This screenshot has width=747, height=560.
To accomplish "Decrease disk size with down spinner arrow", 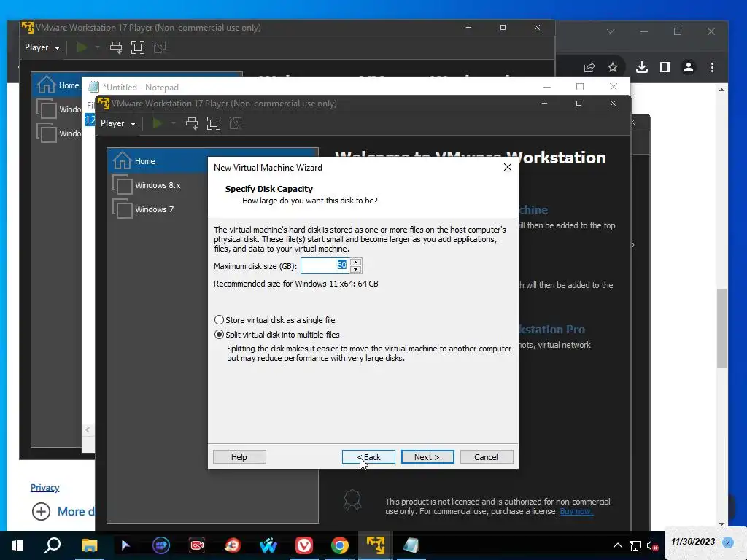I will pos(355,270).
